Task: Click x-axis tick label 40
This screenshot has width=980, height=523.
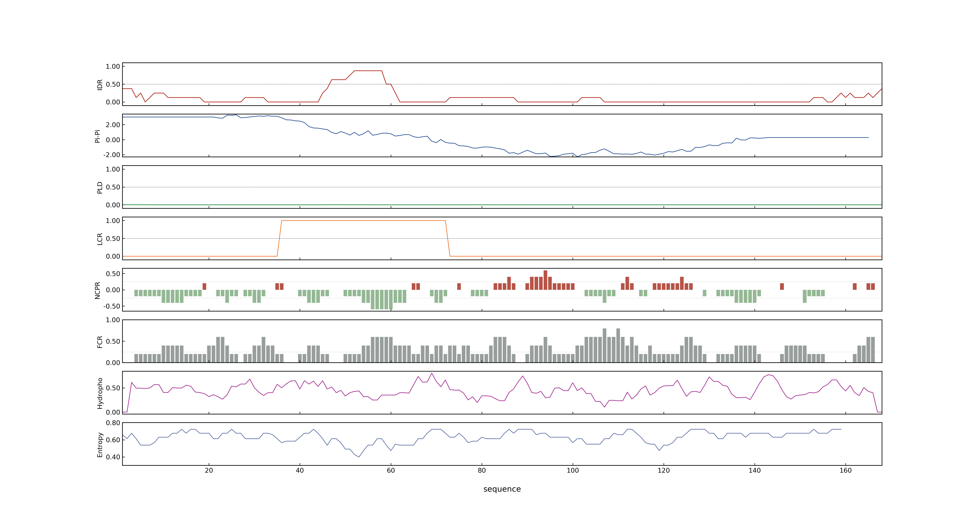Action: tap(300, 470)
